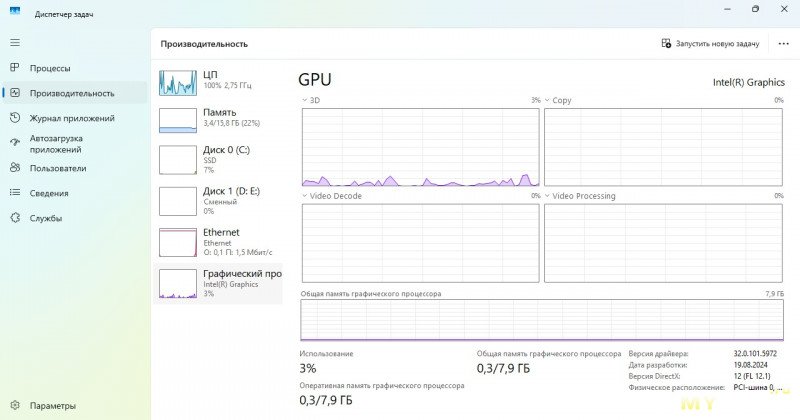800x420 pixels.
Task: Open the Процессы page icon
Action: (x=15, y=68)
